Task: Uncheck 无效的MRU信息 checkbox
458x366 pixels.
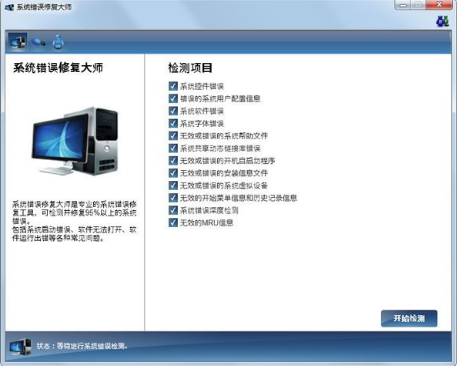Action: pyautogui.click(x=173, y=222)
